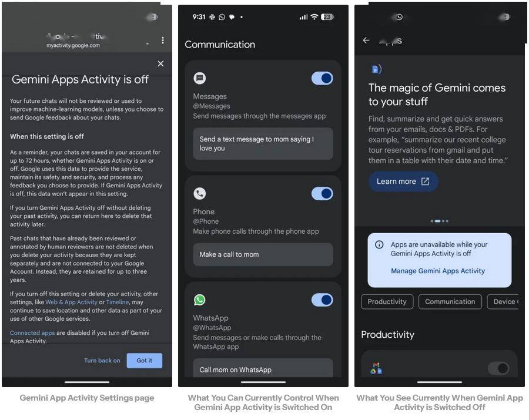Click the Slack notification icon in status bar
The height and width of the screenshot is (420, 529).
point(212,17)
